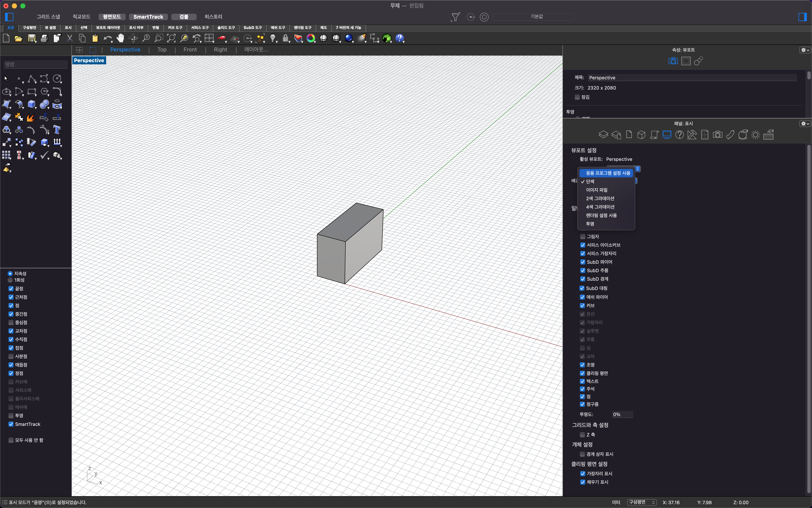Open the properties panel gear dropdown

[x=805, y=50]
